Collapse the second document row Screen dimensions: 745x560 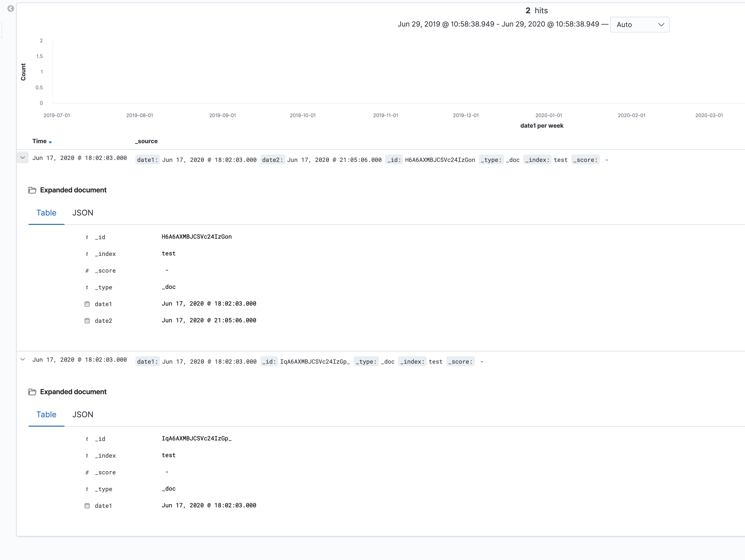23,359
